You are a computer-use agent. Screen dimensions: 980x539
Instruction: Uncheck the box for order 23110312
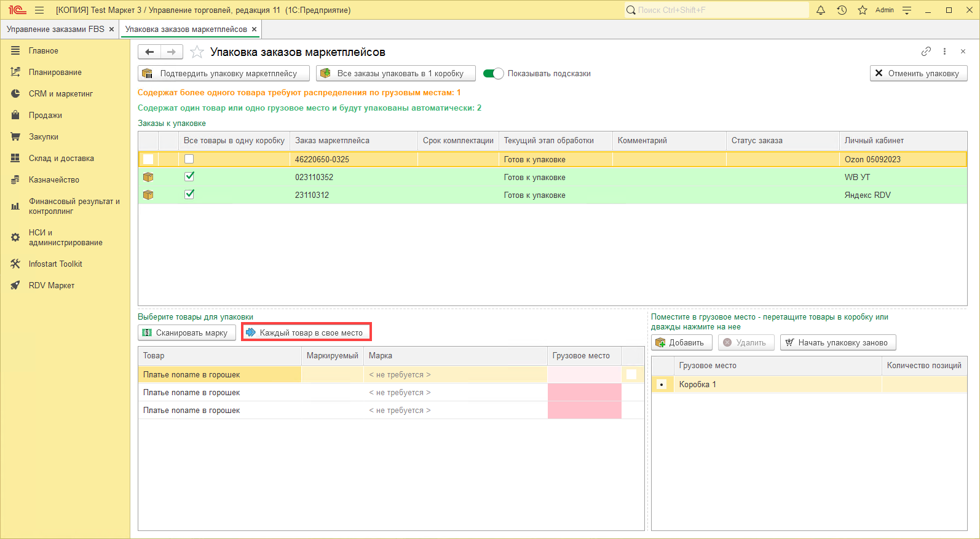189,195
